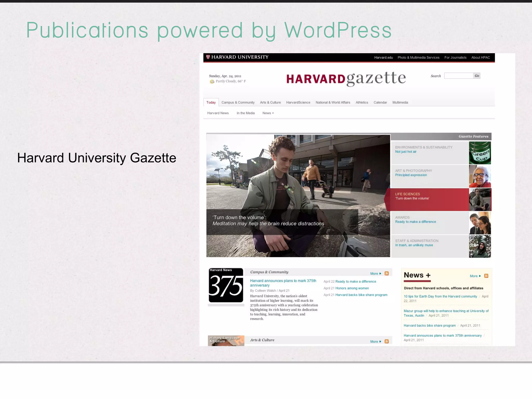
Task: Open the HarvardScience tab
Action: 298,102
